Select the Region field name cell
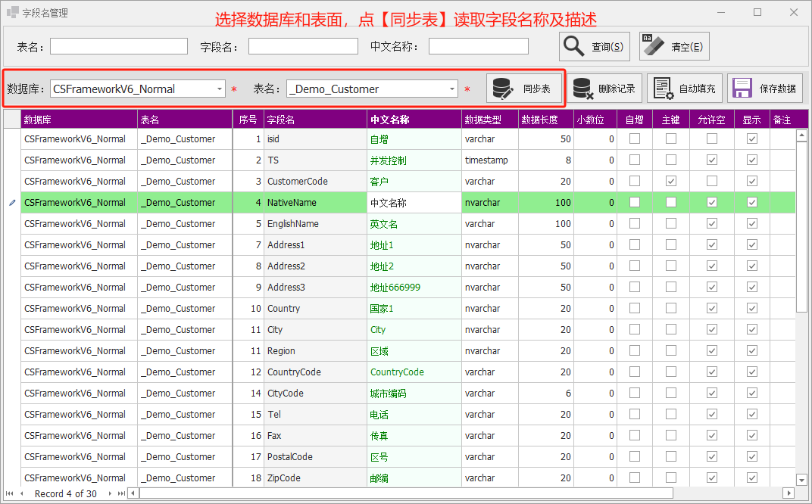This screenshot has height=504, width=812. coord(315,351)
